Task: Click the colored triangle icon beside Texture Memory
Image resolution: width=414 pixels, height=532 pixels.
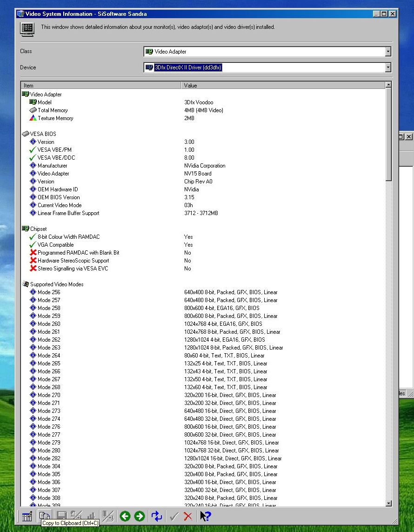Action: coord(33,118)
